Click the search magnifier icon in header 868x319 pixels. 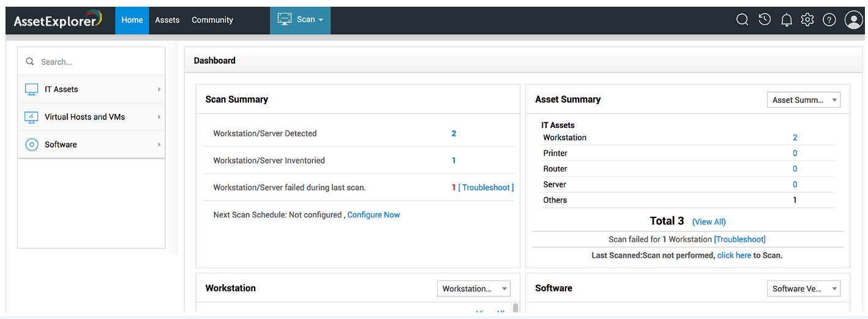[x=742, y=20]
